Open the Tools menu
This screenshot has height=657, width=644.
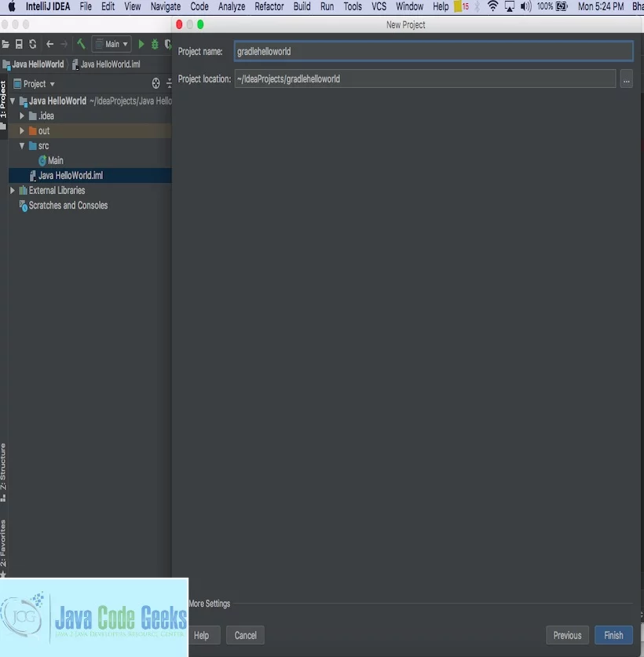(353, 6)
